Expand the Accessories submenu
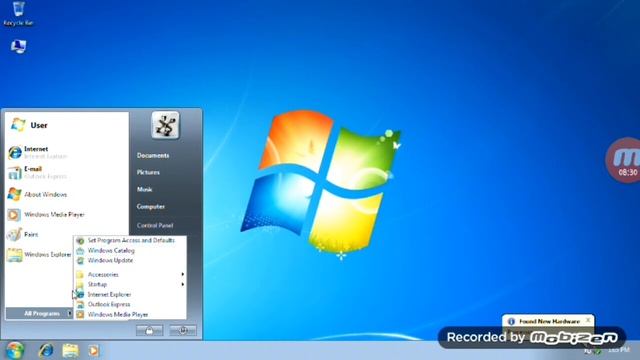The height and width of the screenshot is (360, 640). [x=130, y=275]
